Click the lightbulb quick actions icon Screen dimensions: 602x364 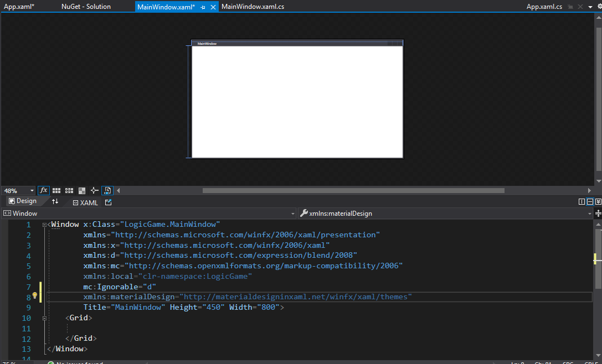(34, 296)
